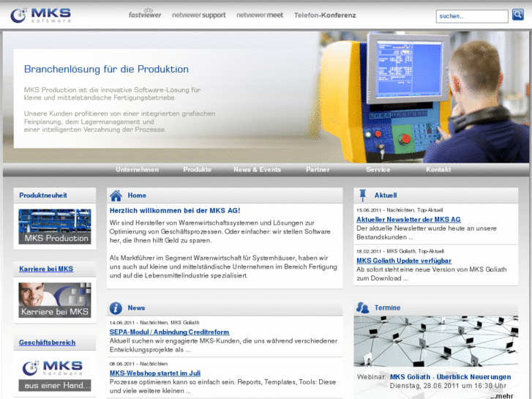Screen dimensions: 532x399
Task: Open the MKS hardware logo banner
Action: [x=55, y=375]
